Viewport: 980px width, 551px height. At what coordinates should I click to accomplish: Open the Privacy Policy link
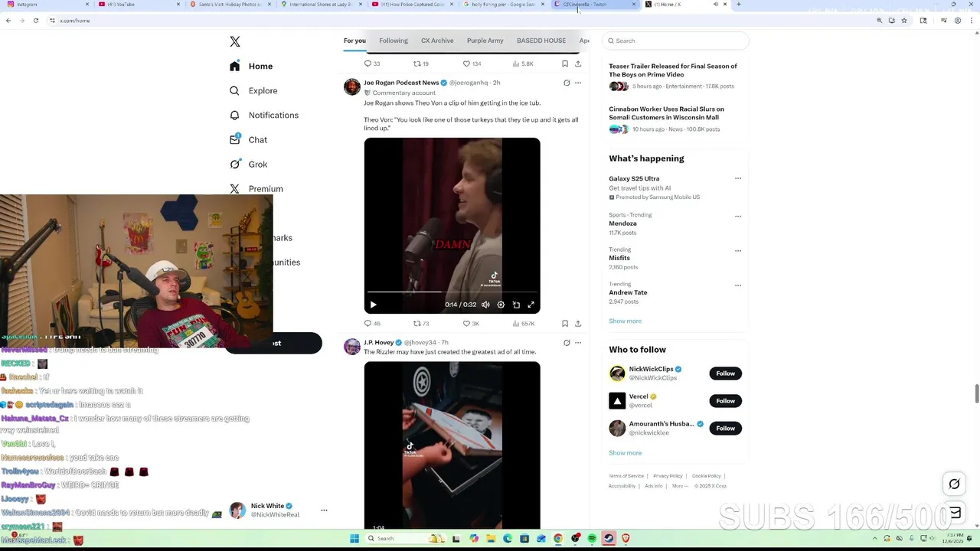668,476
